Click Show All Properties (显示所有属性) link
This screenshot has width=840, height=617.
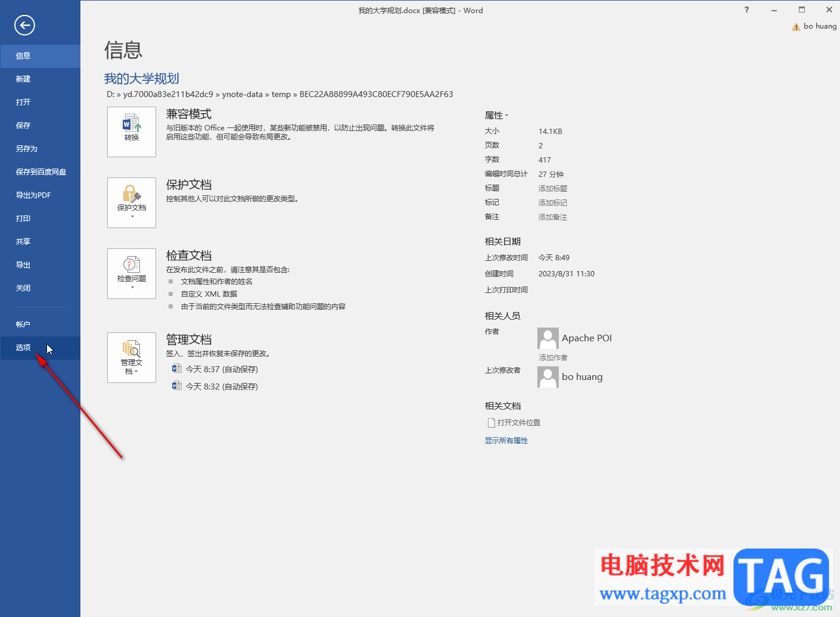coord(506,441)
